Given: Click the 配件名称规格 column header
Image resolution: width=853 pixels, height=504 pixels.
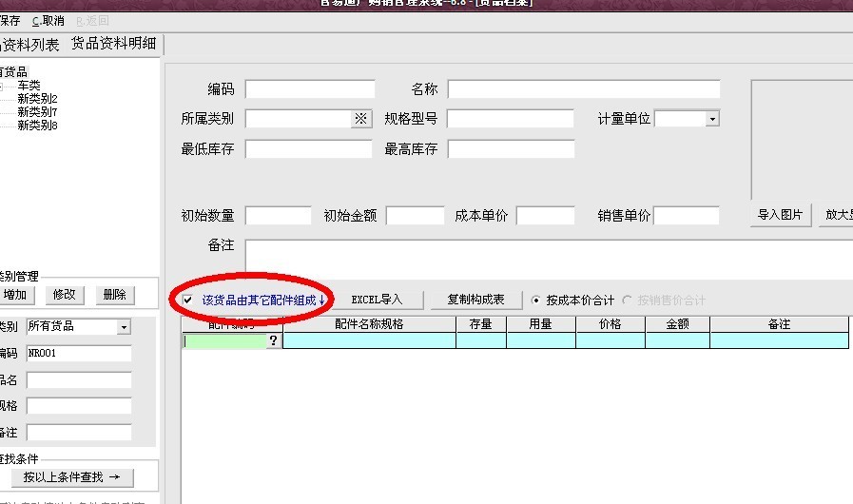Looking at the screenshot, I should pos(369,324).
